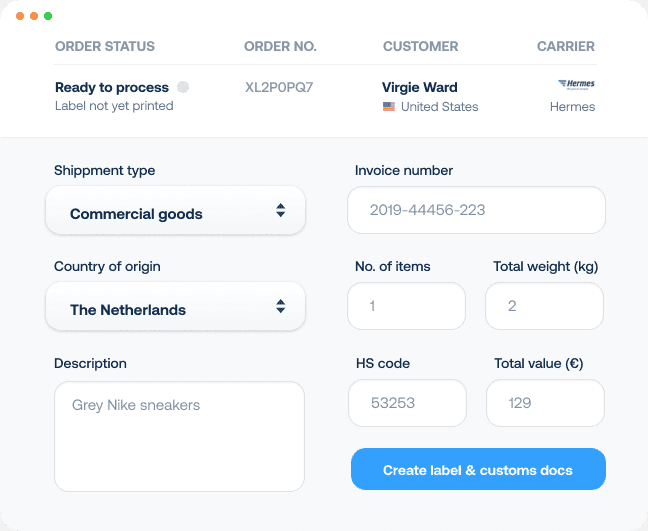Click the Total value (€) field

(546, 403)
